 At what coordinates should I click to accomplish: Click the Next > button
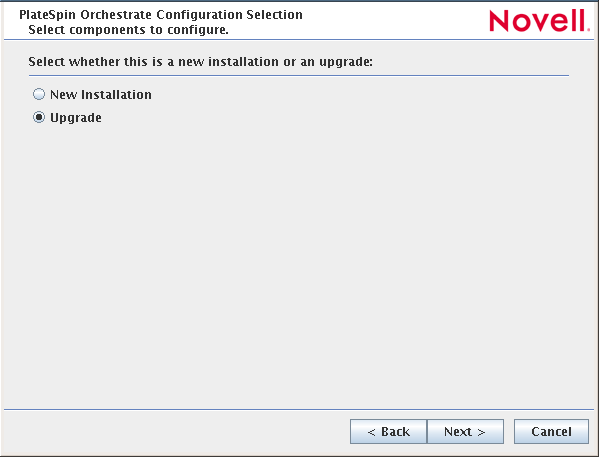click(x=465, y=432)
